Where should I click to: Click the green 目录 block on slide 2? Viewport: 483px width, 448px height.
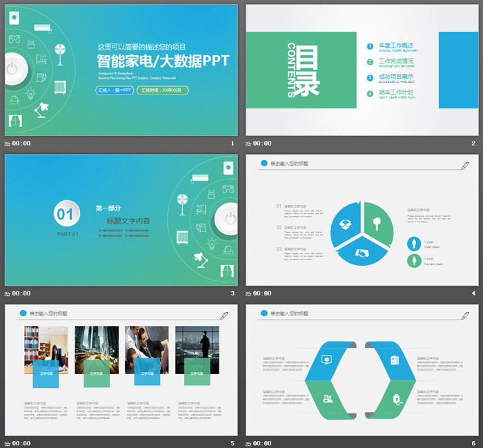click(301, 70)
